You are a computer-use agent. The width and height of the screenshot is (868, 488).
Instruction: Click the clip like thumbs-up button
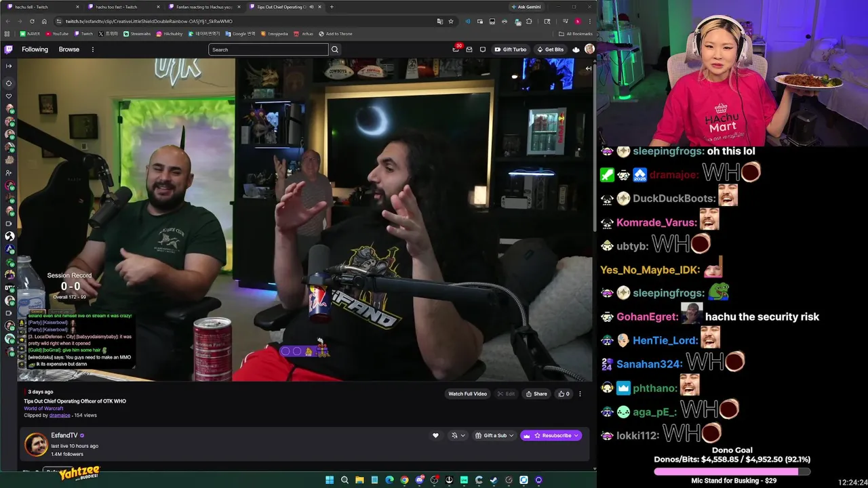point(564,394)
